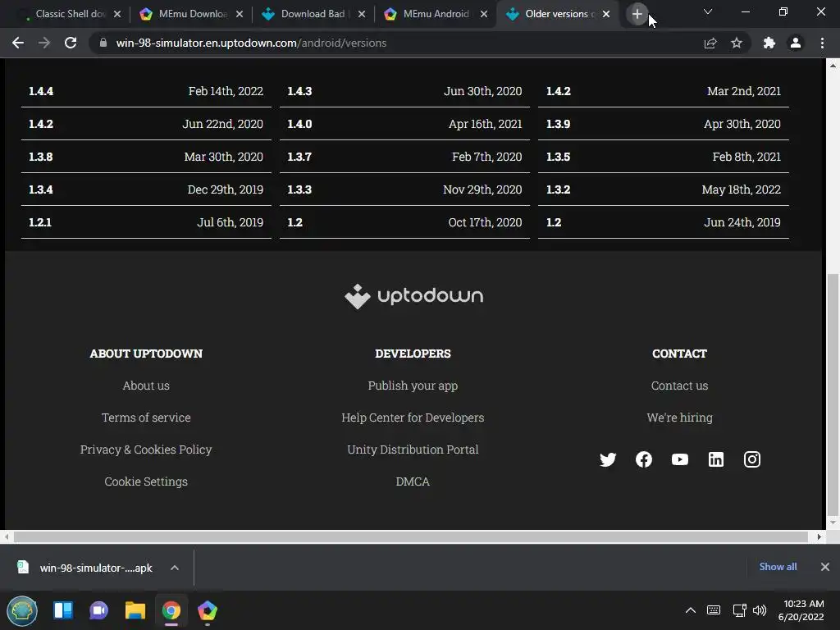
Task: Open the DMCA link
Action: [413, 482]
